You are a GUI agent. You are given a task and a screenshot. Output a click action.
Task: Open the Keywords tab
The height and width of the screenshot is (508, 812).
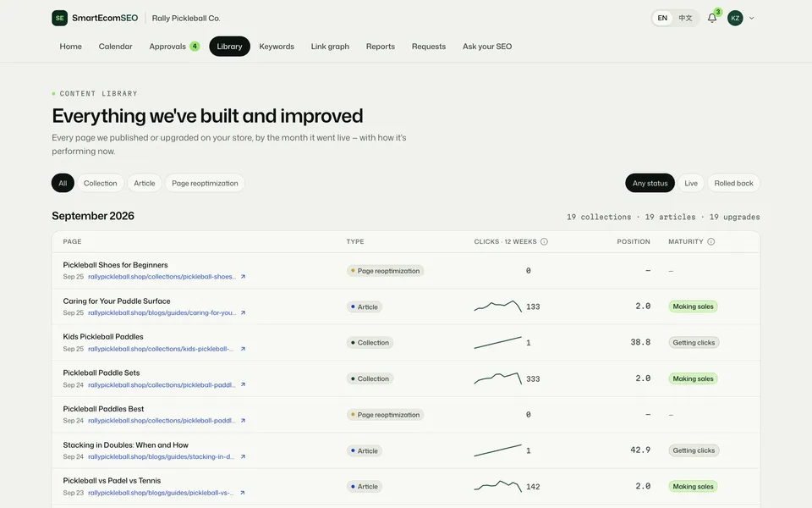[x=277, y=46]
